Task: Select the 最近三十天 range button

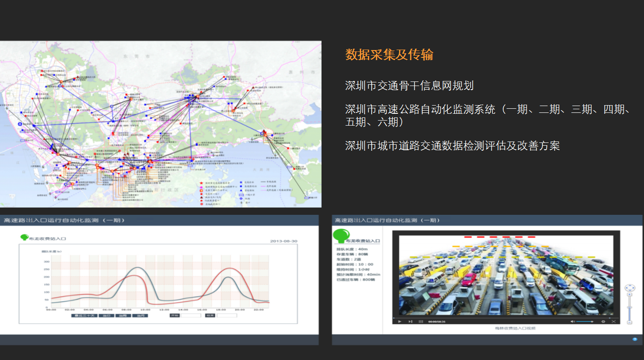Action: (x=84, y=315)
